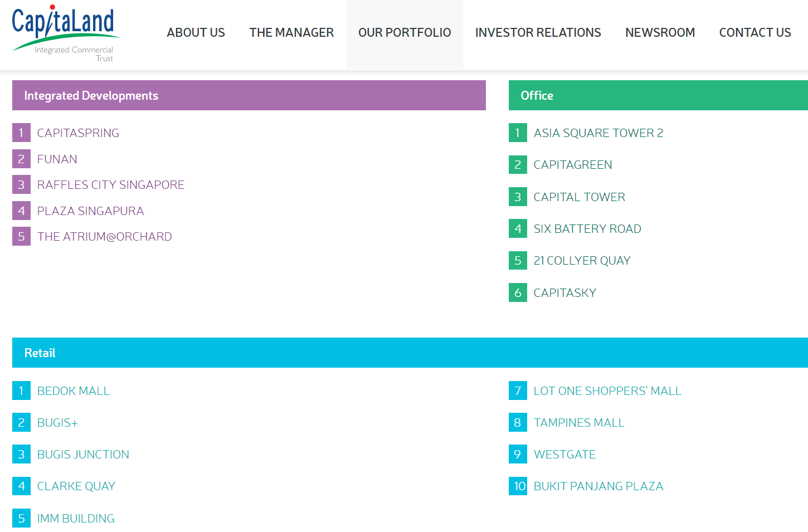Open the PLAZA SINGAPURA link
Image resolution: width=808 pixels, height=532 pixels.
tap(91, 211)
